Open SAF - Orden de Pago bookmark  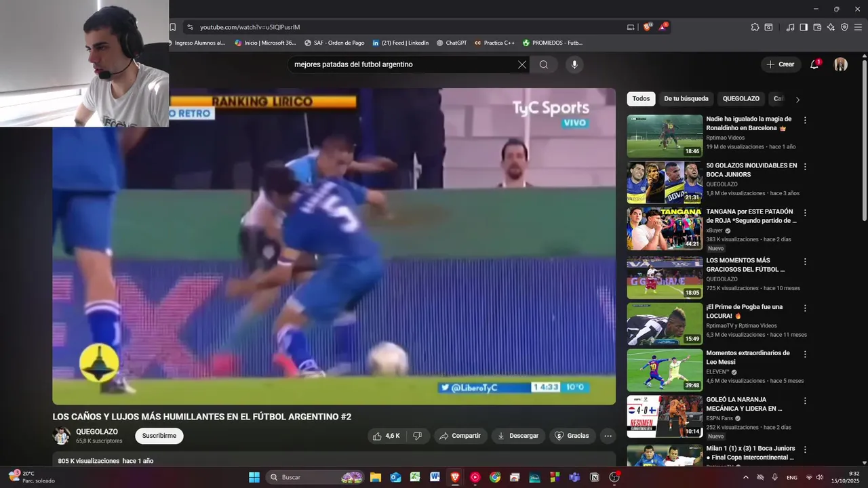(x=334, y=43)
